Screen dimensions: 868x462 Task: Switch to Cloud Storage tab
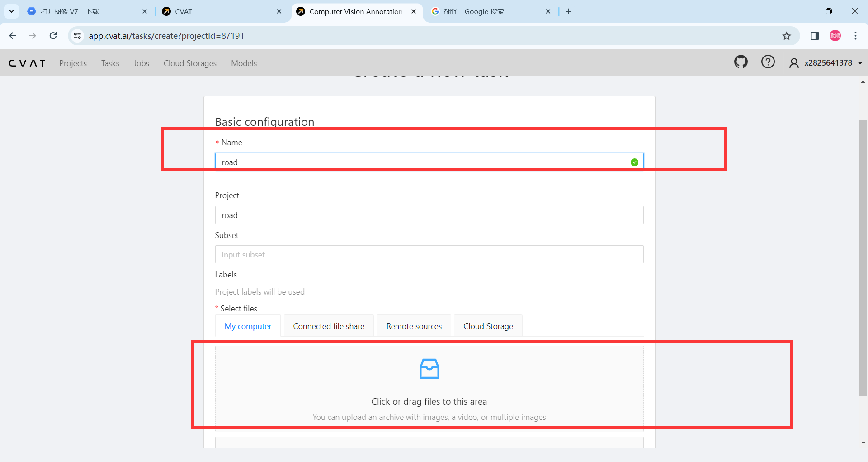(488, 326)
